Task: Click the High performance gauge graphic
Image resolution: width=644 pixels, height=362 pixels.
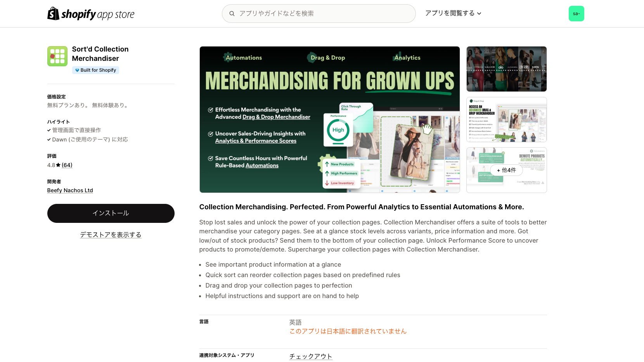Action: tap(338, 130)
